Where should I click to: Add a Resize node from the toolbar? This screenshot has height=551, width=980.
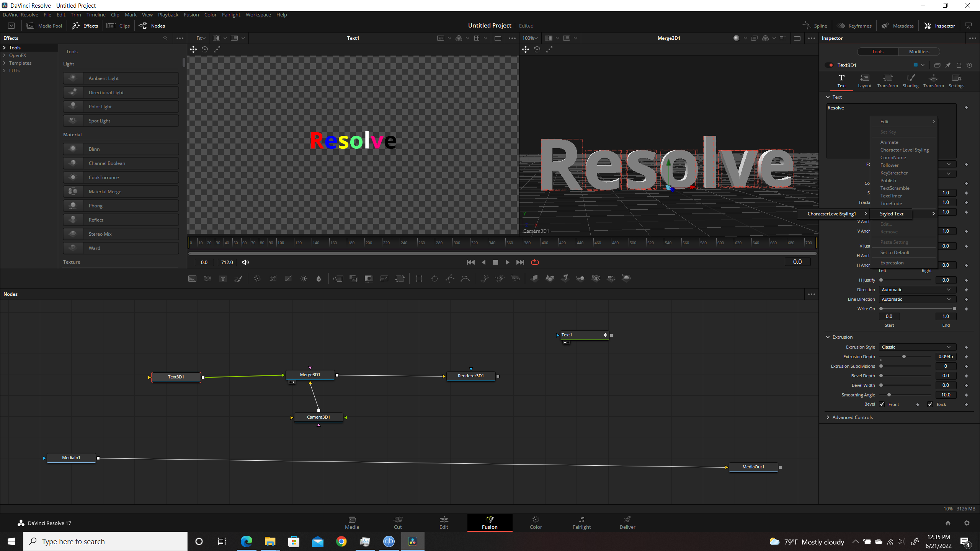pyautogui.click(x=384, y=279)
